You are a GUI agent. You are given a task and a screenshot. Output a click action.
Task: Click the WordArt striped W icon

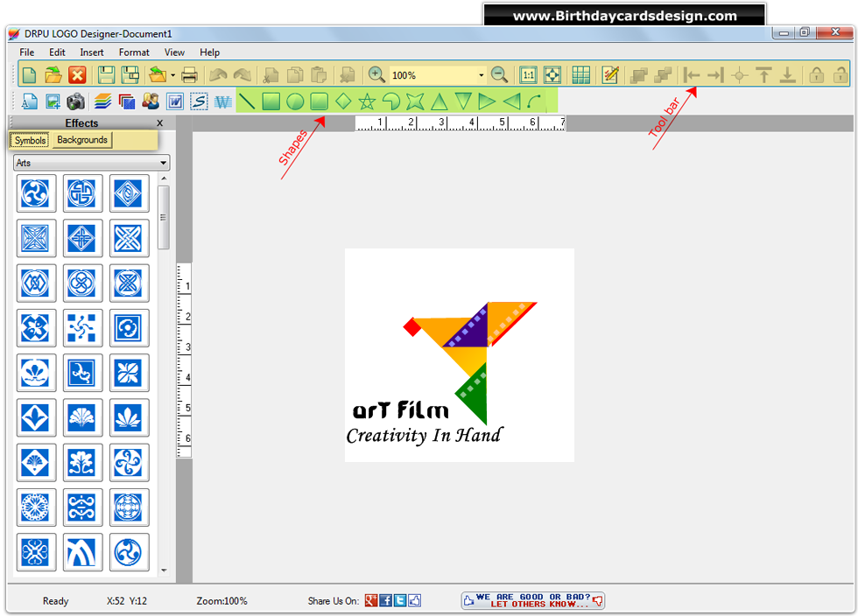pyautogui.click(x=223, y=101)
